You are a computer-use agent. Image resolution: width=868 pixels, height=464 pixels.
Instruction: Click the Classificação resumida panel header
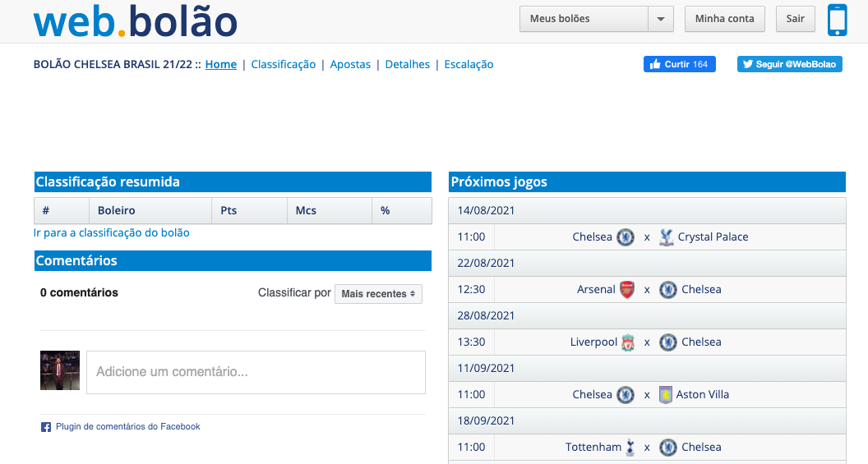(233, 182)
